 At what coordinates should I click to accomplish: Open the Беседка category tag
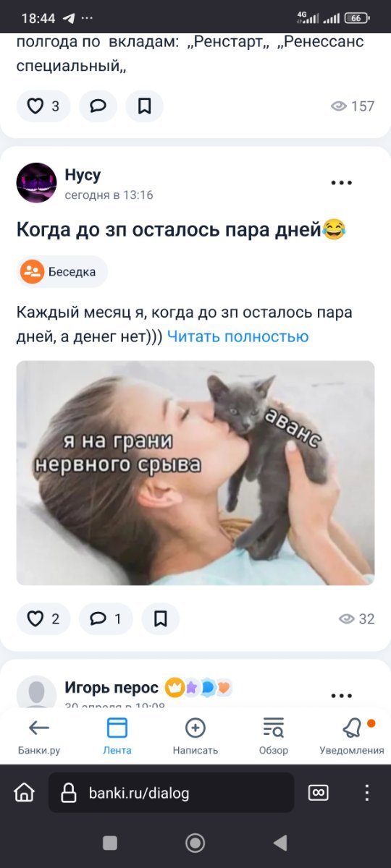62,272
